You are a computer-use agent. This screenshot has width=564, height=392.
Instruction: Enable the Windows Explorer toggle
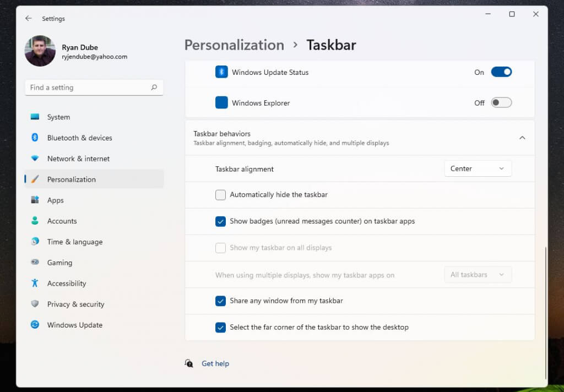point(501,102)
